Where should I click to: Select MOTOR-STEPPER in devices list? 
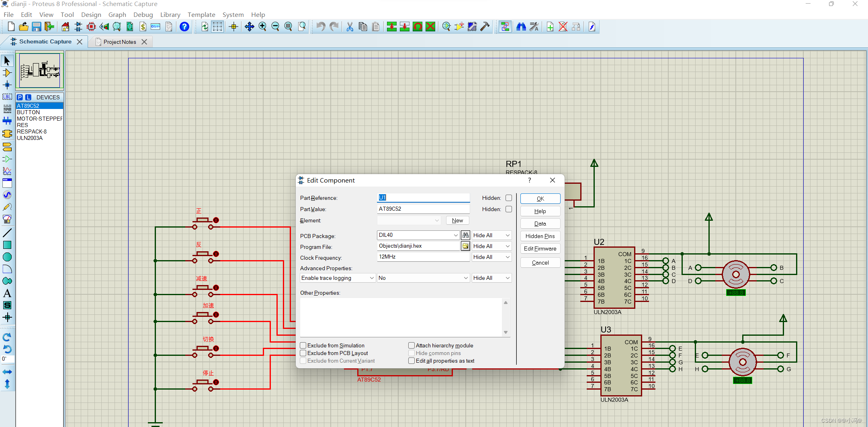[39, 119]
